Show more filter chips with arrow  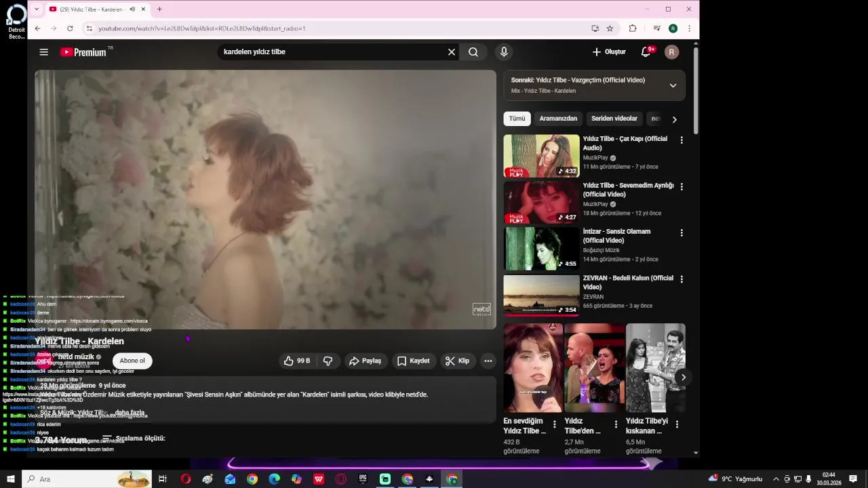(x=674, y=119)
